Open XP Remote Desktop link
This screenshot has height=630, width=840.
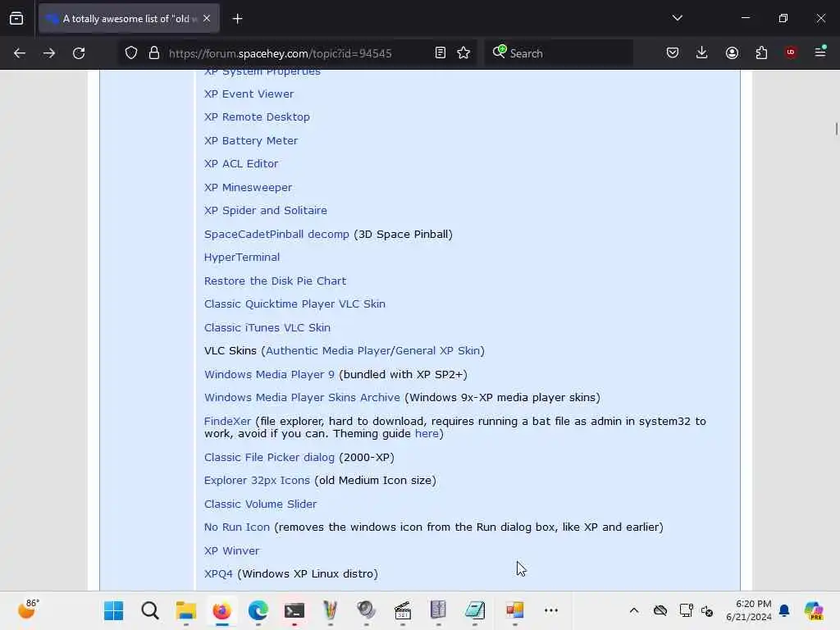[257, 116]
